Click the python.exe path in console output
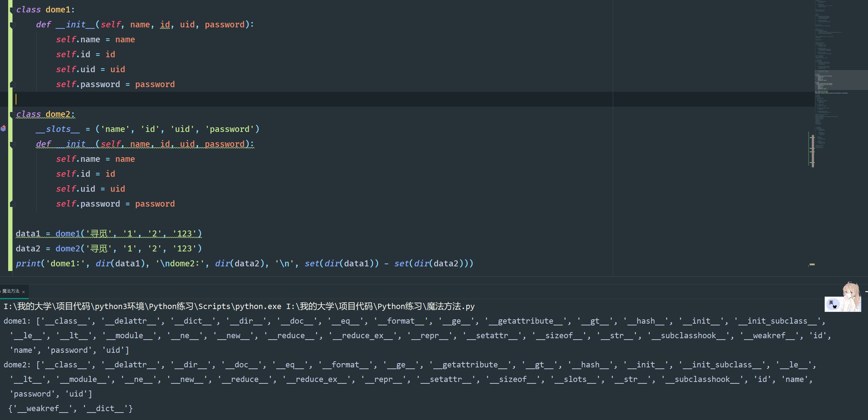Viewport: 868px width, 420px height. point(142,307)
